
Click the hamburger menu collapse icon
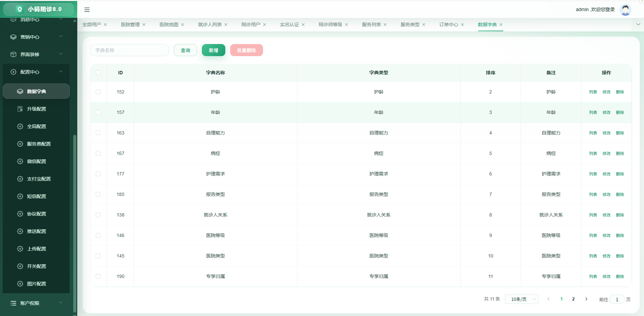click(x=87, y=10)
